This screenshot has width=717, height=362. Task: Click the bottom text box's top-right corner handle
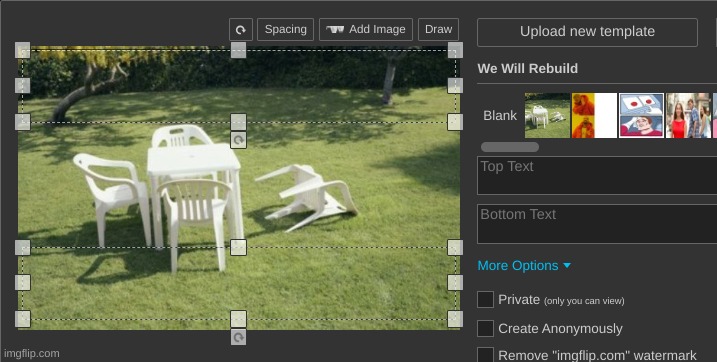(x=455, y=247)
